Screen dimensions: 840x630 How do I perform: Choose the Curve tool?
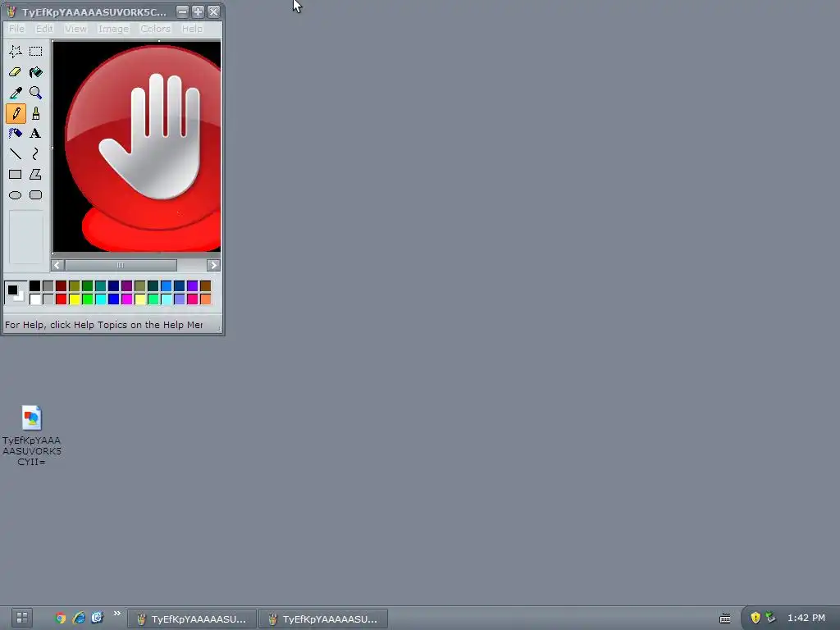pyautogui.click(x=36, y=153)
